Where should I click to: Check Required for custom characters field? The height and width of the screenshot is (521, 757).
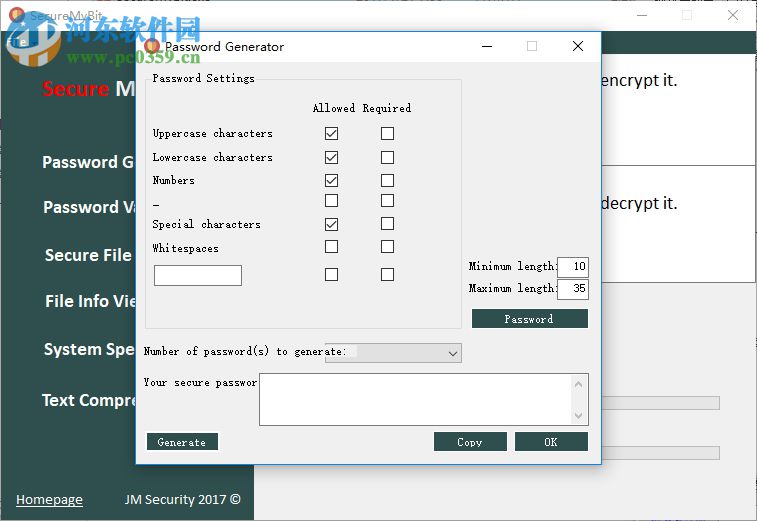(x=387, y=275)
